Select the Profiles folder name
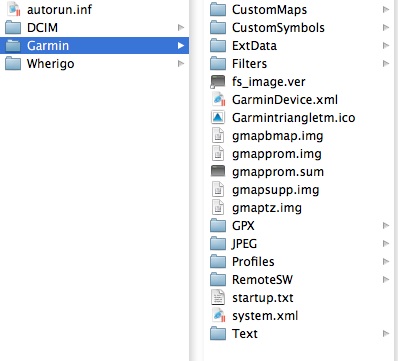 tap(253, 261)
